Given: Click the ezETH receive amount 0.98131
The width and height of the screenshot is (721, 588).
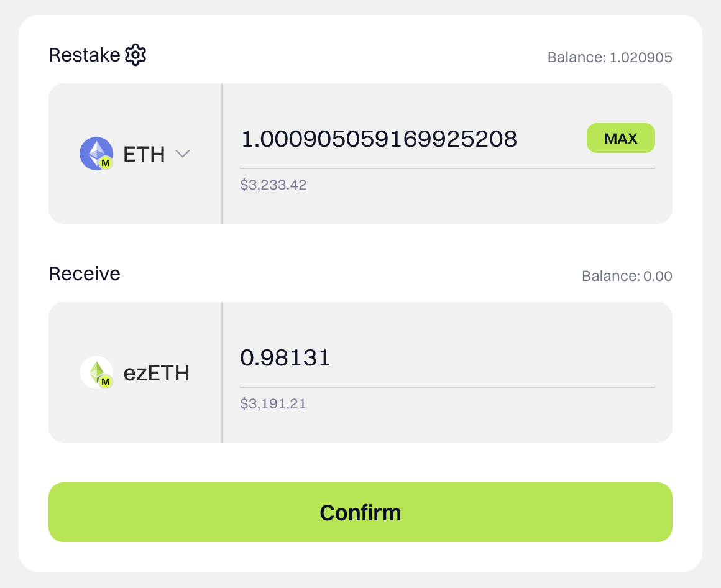Looking at the screenshot, I should [285, 358].
